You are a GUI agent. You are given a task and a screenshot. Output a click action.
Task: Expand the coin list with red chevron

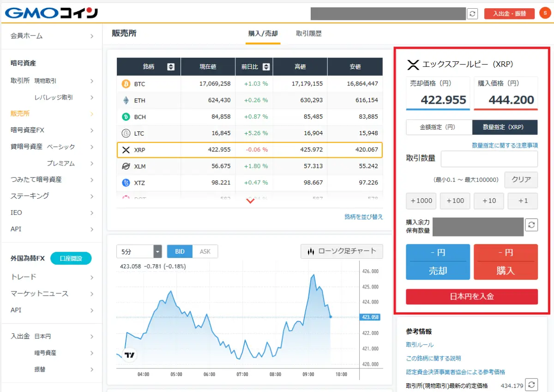[250, 201]
